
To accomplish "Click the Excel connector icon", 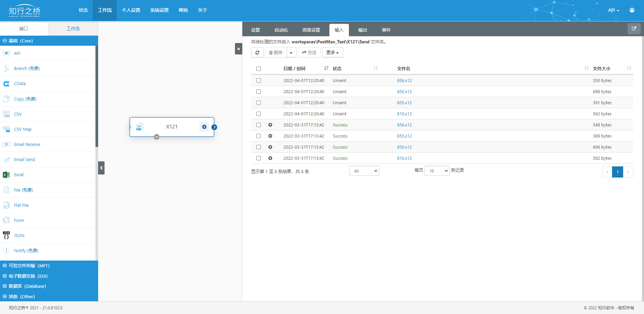I will click(6, 175).
